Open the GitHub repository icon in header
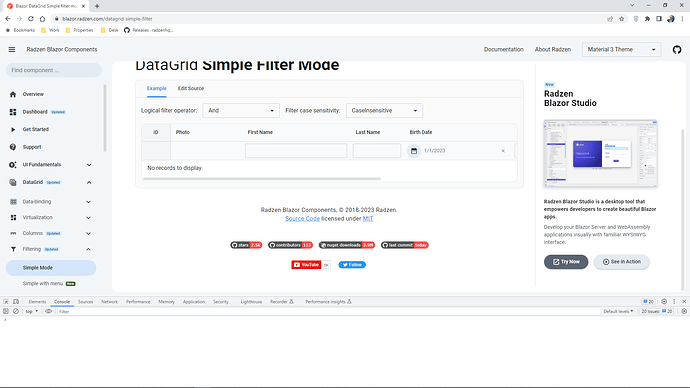The width and height of the screenshot is (690, 388). (677, 50)
